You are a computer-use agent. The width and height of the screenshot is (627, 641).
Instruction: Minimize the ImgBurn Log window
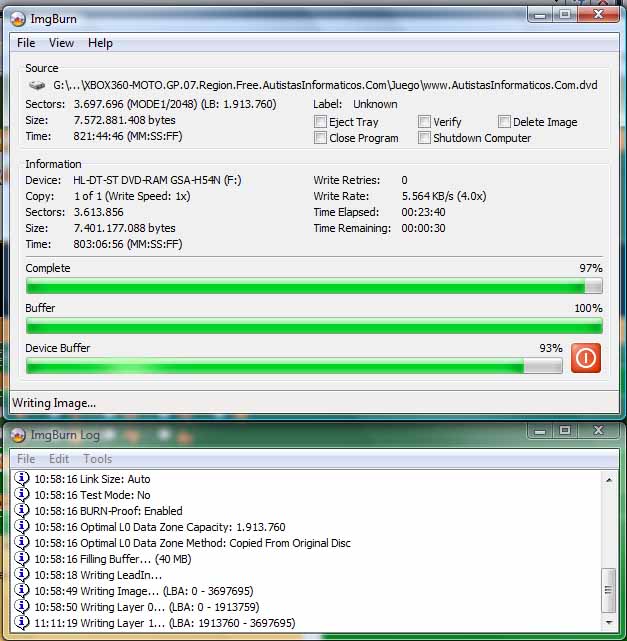click(540, 431)
